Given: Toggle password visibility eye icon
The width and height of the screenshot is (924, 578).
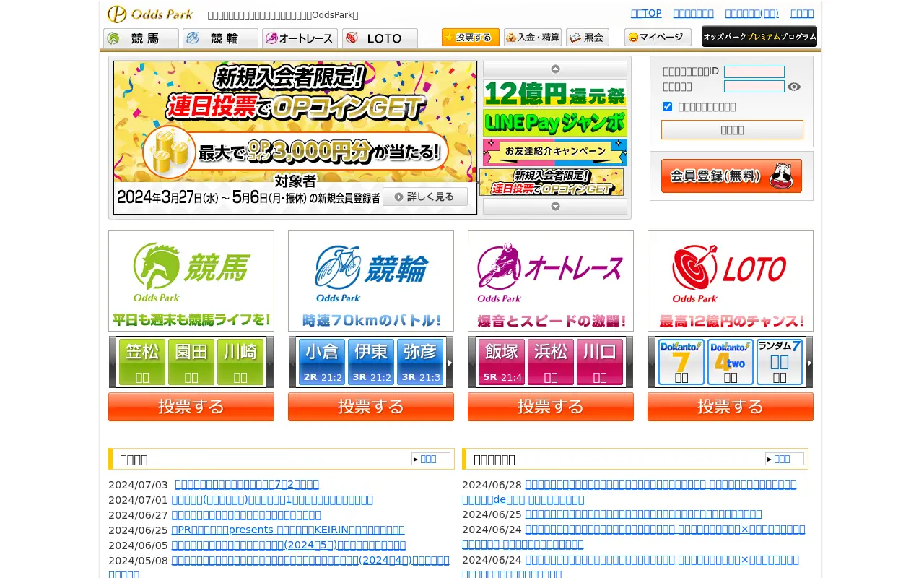Looking at the screenshot, I should (794, 87).
